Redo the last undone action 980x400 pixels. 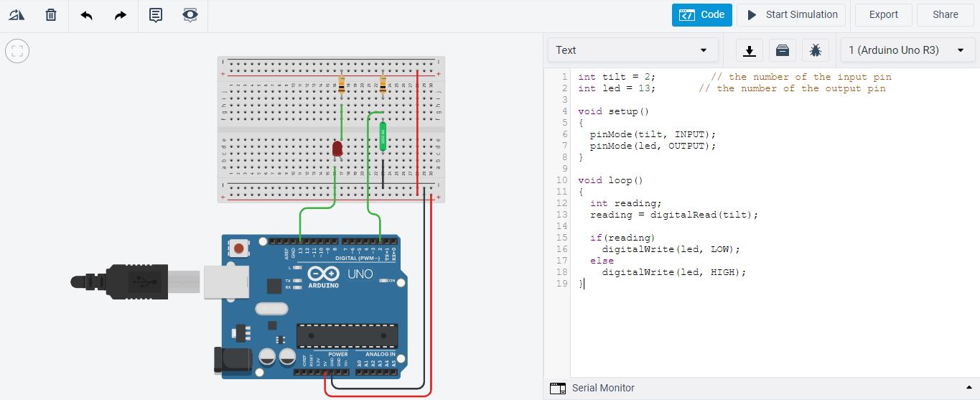point(121,14)
